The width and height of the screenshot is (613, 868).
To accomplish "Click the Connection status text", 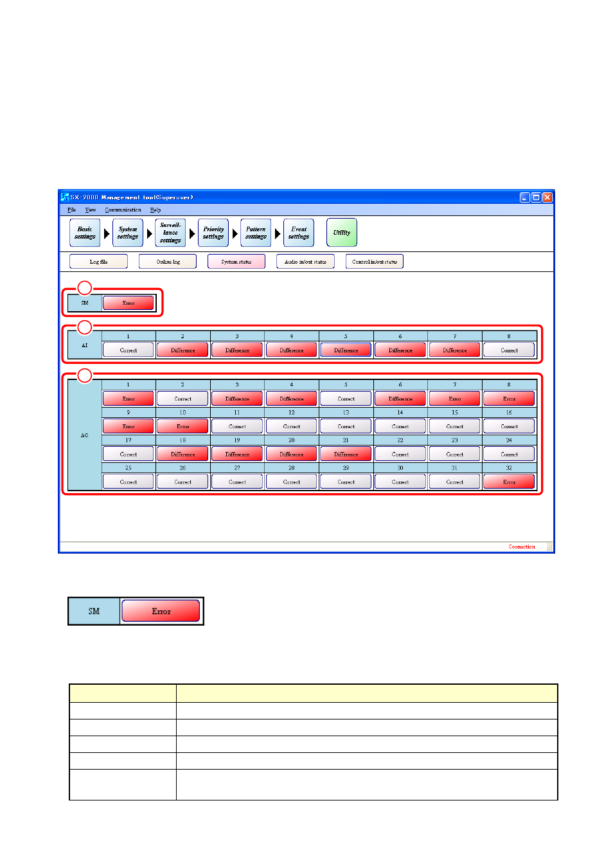I will [x=522, y=547].
